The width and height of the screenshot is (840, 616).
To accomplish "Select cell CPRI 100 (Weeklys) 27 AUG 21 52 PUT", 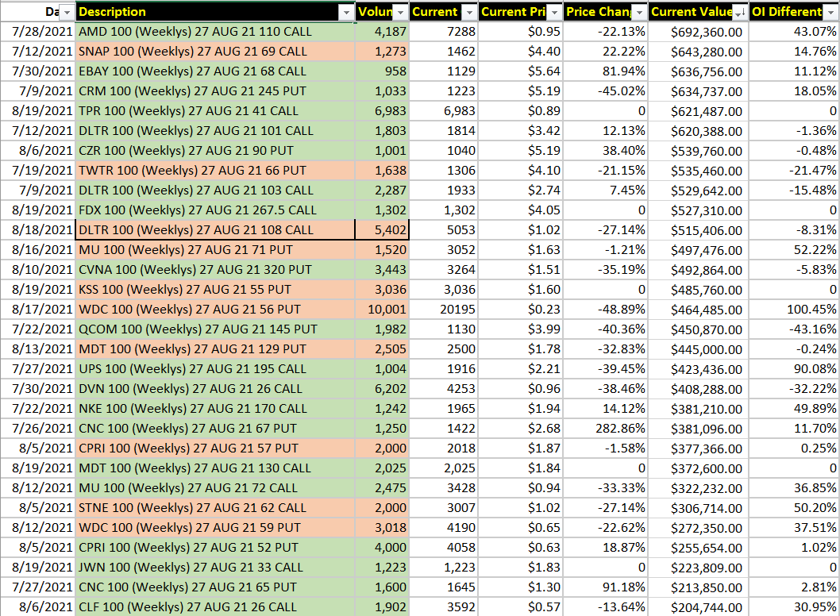I will [x=215, y=547].
